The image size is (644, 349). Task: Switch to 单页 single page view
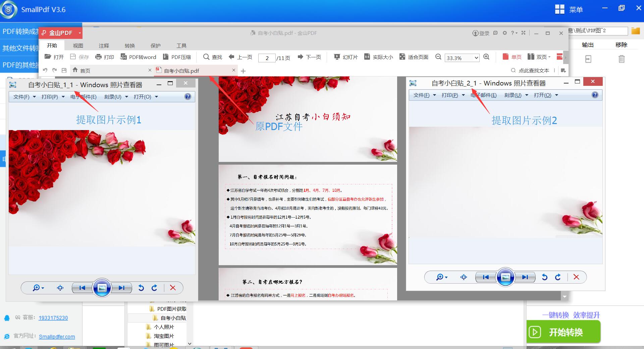click(512, 57)
